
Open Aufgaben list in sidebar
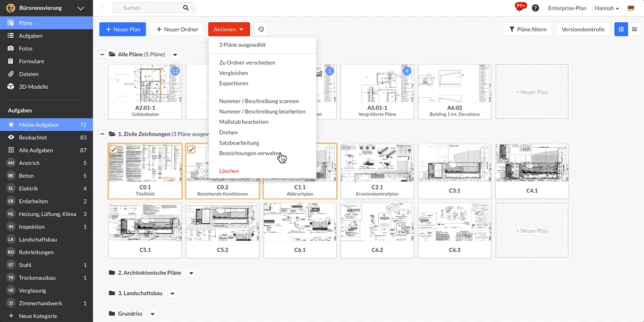pyautogui.click(x=46, y=36)
